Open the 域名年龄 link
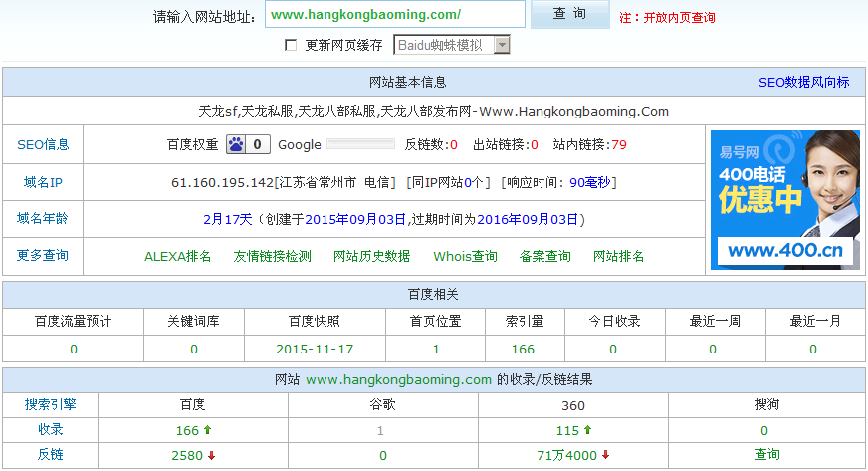Image resolution: width=868 pixels, height=471 pixels. tap(43, 219)
